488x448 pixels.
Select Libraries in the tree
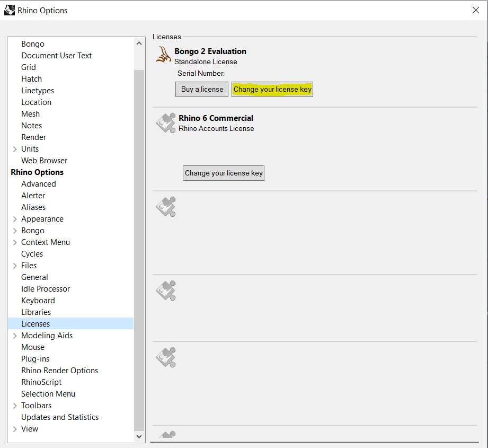pos(36,312)
